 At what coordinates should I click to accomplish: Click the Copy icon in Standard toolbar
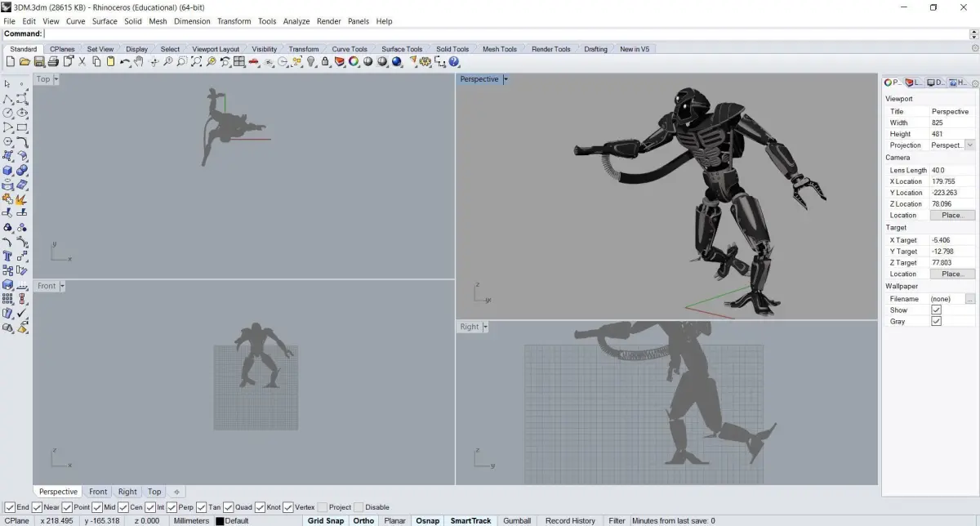click(96, 61)
